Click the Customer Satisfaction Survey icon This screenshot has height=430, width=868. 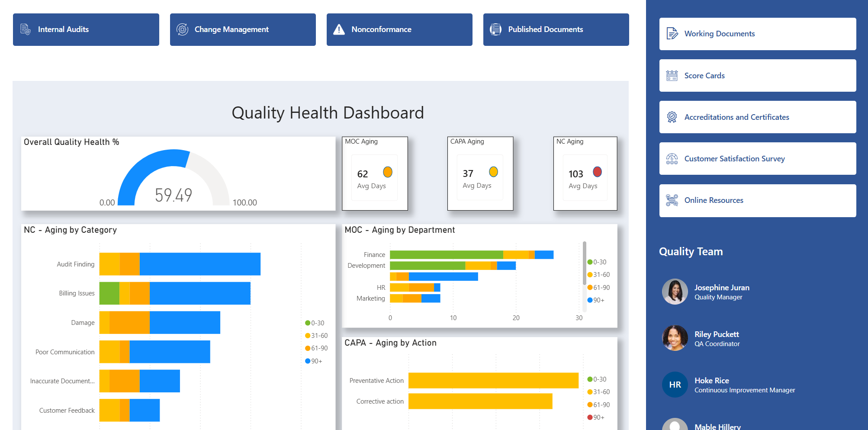pyautogui.click(x=671, y=158)
